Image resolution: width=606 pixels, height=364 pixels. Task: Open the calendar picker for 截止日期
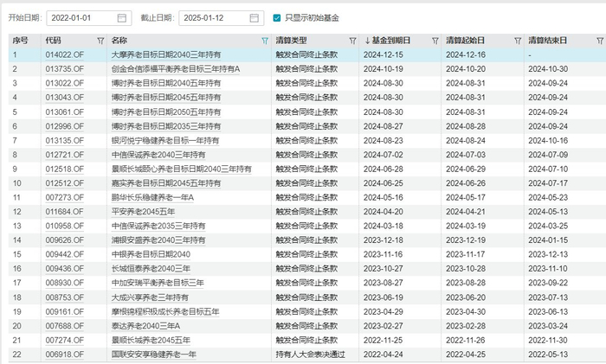pyautogui.click(x=254, y=18)
